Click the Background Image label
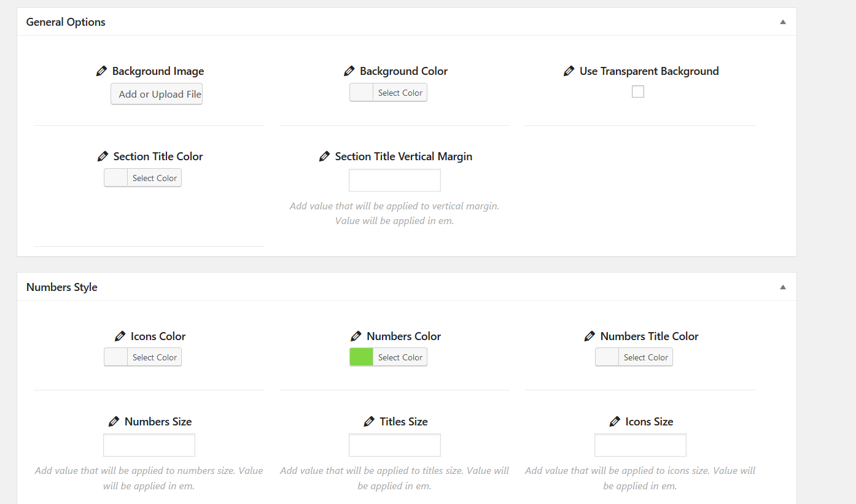Screen dimensions: 856x504 [158, 71]
